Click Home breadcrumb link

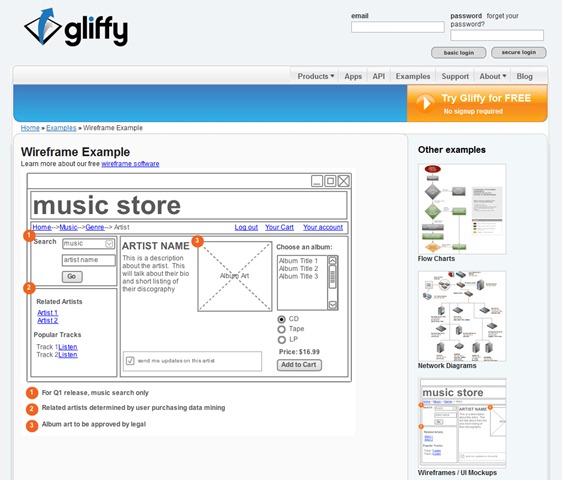pyautogui.click(x=30, y=128)
